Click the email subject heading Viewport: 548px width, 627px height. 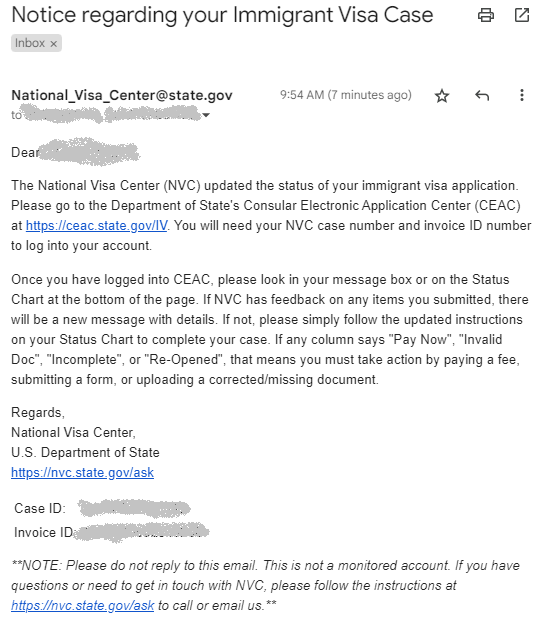(x=222, y=15)
